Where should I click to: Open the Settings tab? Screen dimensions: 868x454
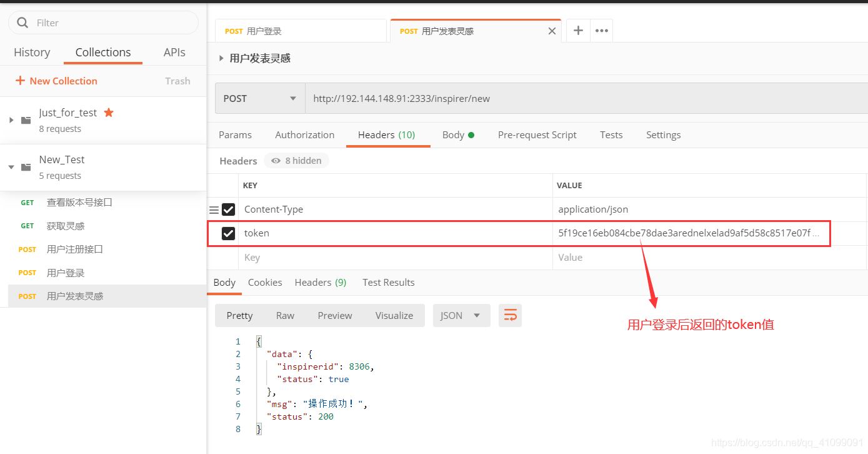pos(663,134)
